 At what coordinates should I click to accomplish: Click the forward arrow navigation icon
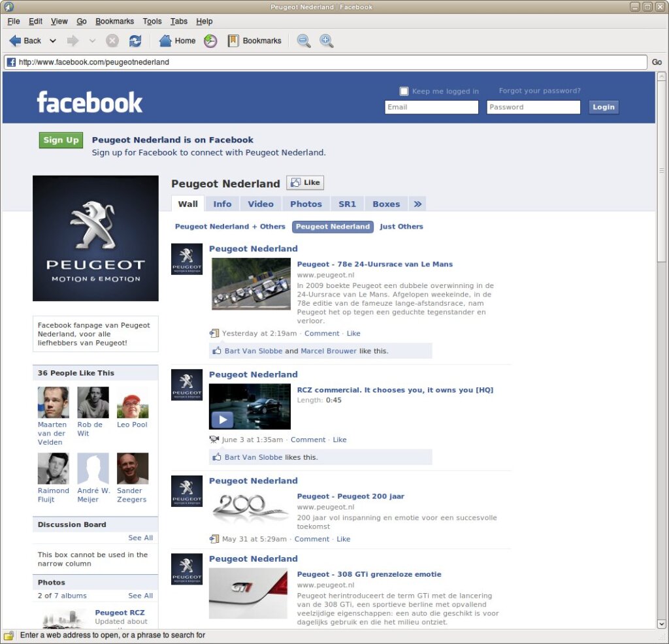[73, 40]
